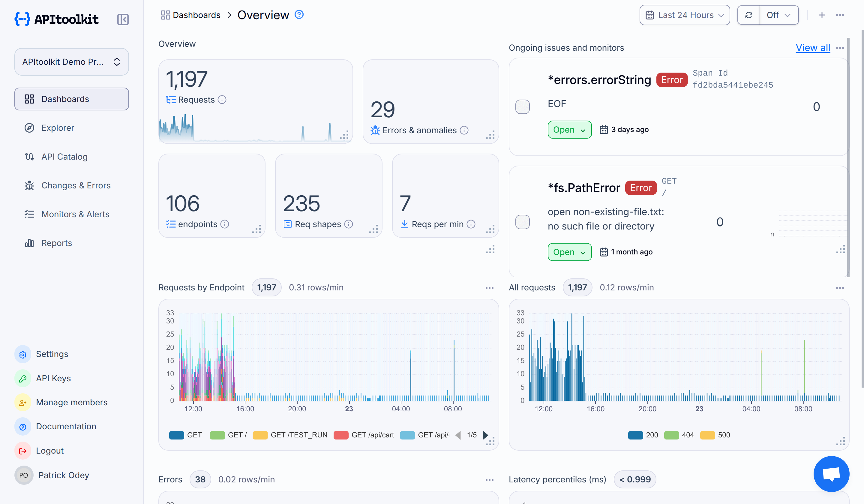This screenshot has width=864, height=504.
Task: Open the Requests info tooltip icon
Action: (x=222, y=100)
